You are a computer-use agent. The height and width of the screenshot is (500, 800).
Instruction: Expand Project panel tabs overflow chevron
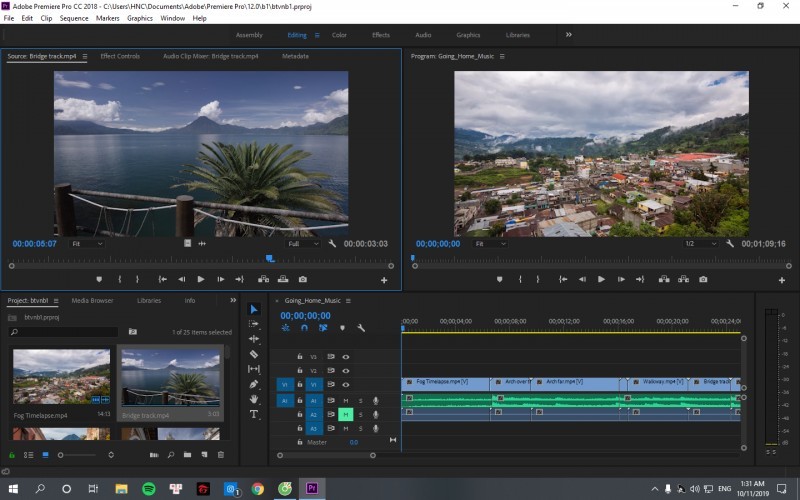[x=233, y=300]
